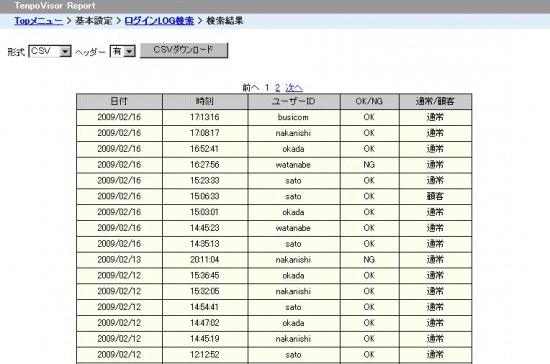Image resolution: width=550 pixels, height=364 pixels.
Task: Go to page 2 of results
Action: tap(277, 88)
